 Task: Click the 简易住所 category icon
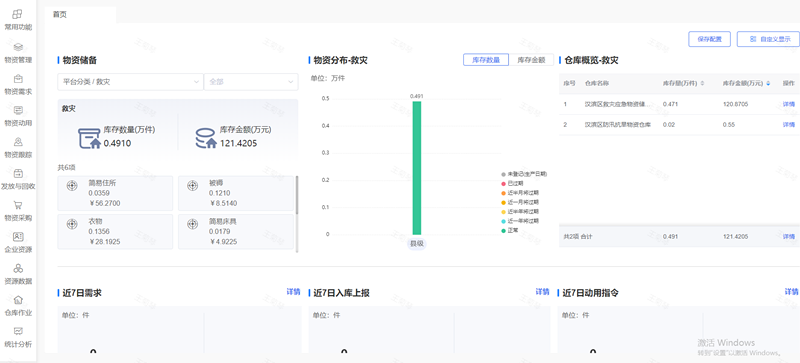click(72, 186)
